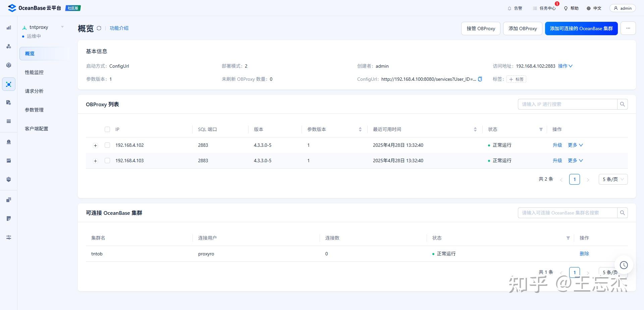Open the OBProxy icon in the left sidebar
The height and width of the screenshot is (310, 644).
pos(9,84)
